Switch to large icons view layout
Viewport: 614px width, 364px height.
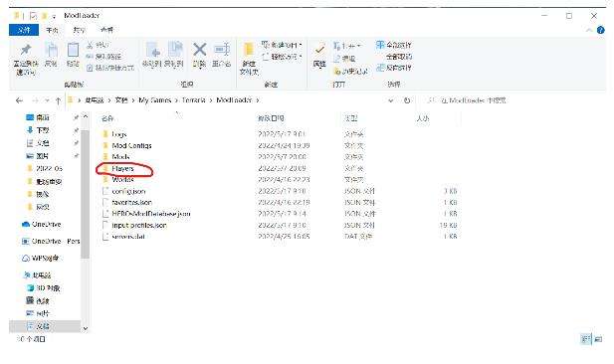coord(598,339)
